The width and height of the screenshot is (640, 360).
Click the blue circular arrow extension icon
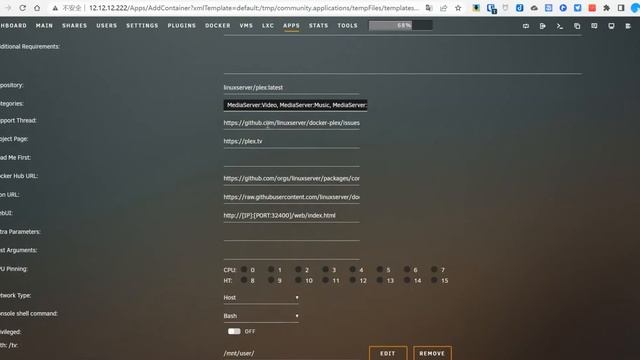coord(563,8)
